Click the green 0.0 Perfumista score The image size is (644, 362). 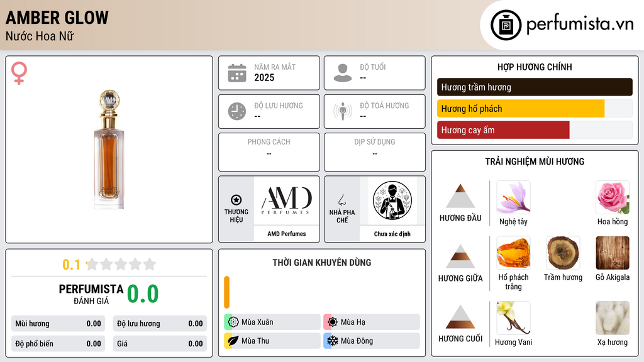[143, 293]
